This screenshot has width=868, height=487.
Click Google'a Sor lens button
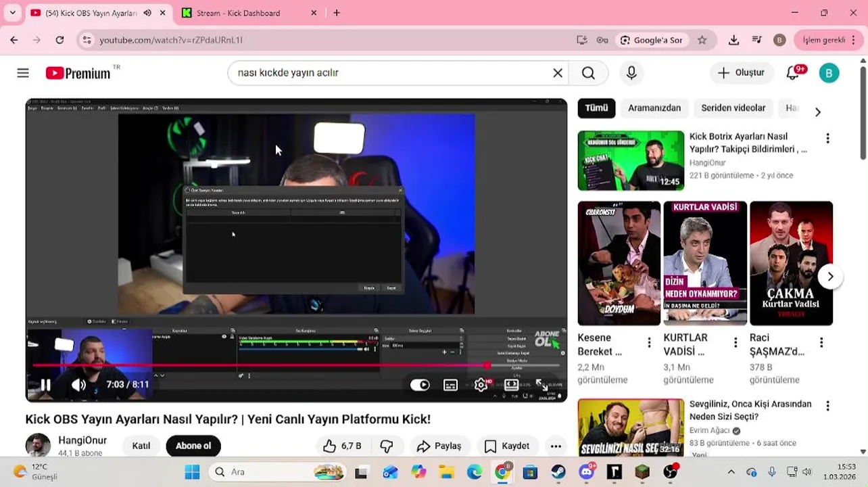pos(651,40)
